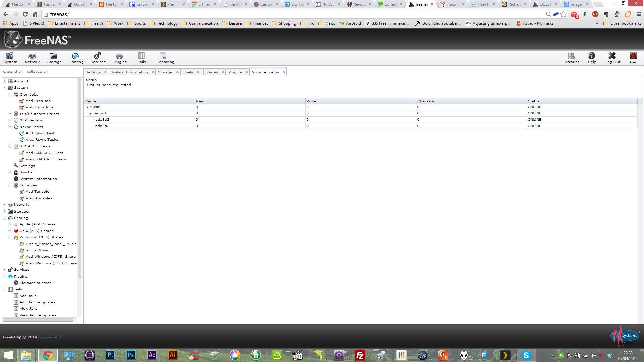
Task: Open Illustrator from the taskbar
Action: click(x=172, y=355)
